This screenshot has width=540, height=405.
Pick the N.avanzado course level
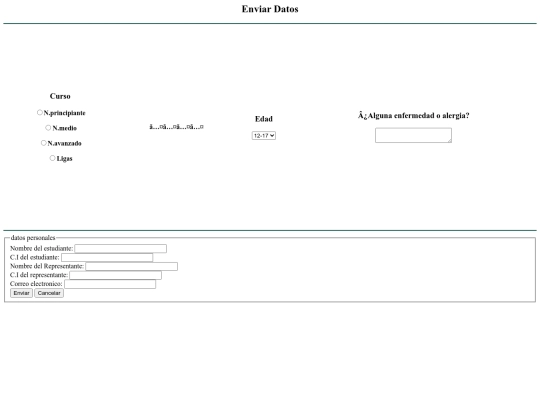click(x=43, y=143)
